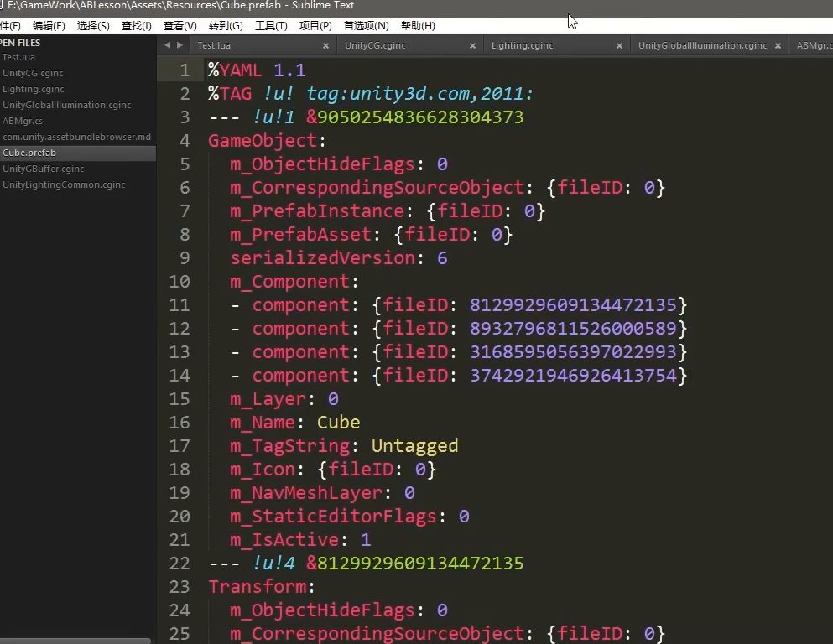Open the 转到(G) menu
Screen dimensions: 833x644
pos(226,25)
